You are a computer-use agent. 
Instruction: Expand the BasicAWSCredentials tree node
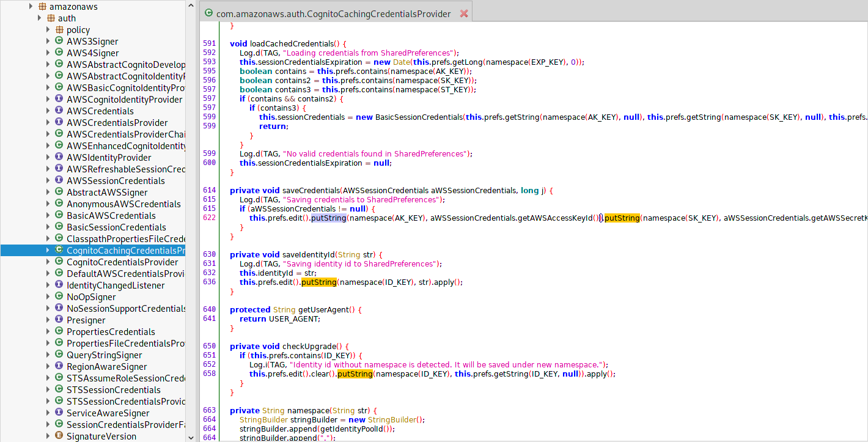tap(48, 216)
